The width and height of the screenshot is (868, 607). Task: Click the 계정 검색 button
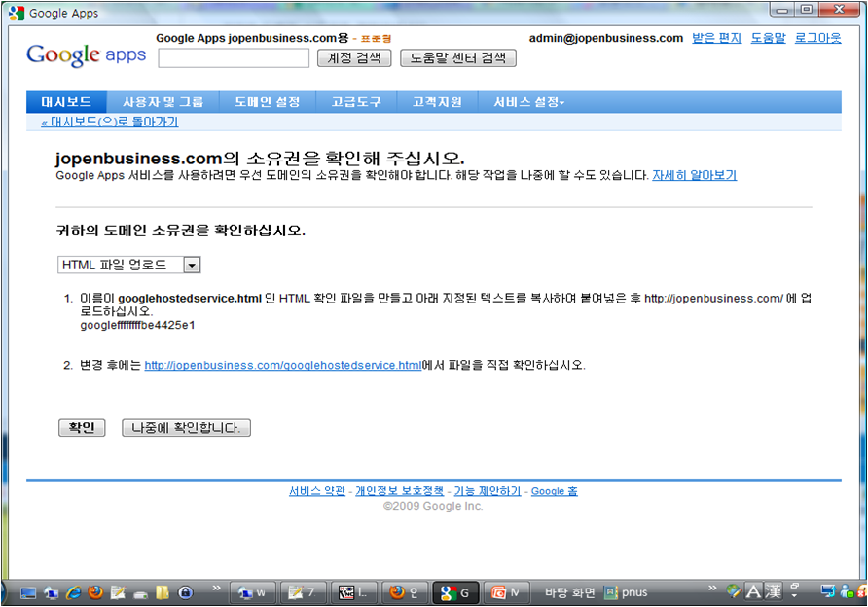[x=354, y=58]
